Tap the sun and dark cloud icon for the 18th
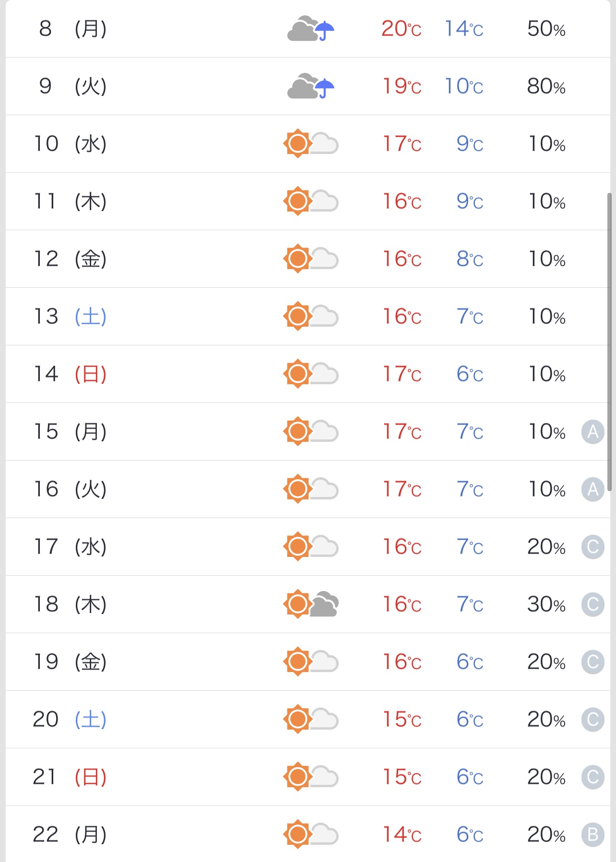This screenshot has width=616, height=862. 310,604
